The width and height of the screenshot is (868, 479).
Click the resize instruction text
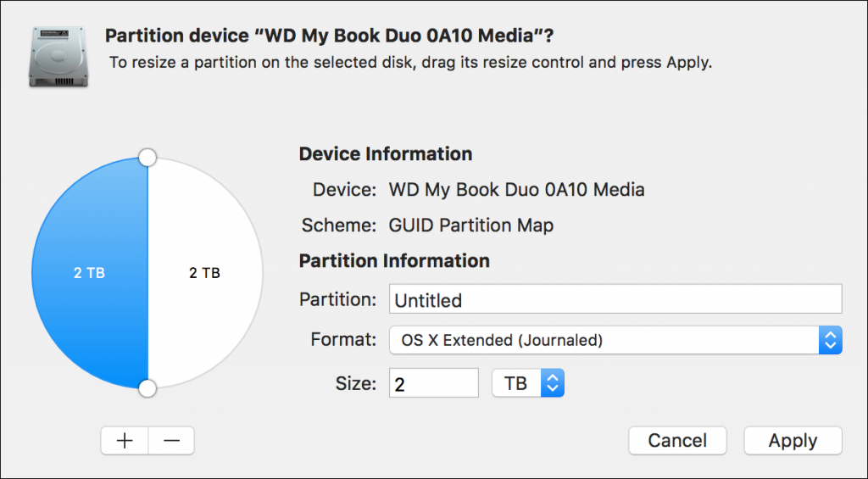click(x=411, y=63)
